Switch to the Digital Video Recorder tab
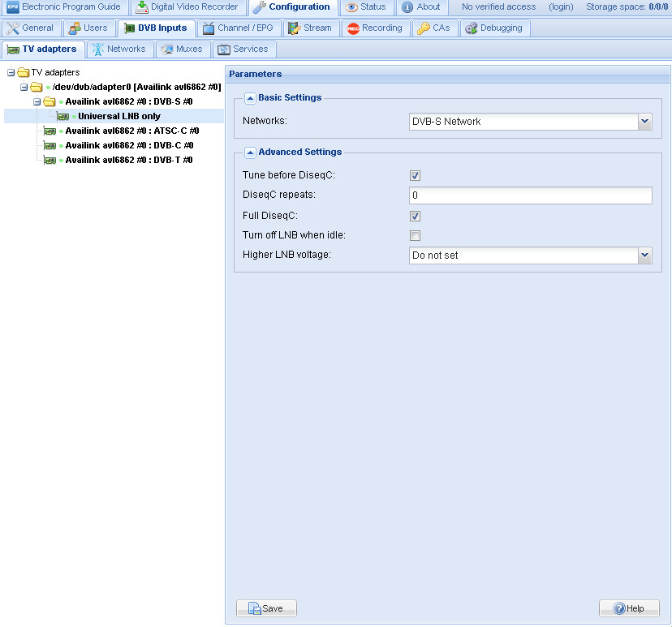This screenshot has width=672, height=627. 187,7
